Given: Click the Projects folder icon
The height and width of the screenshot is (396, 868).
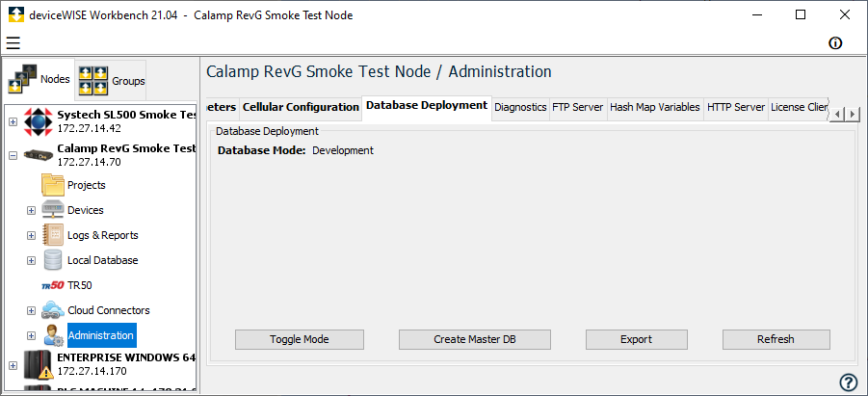Looking at the screenshot, I should coord(53,185).
